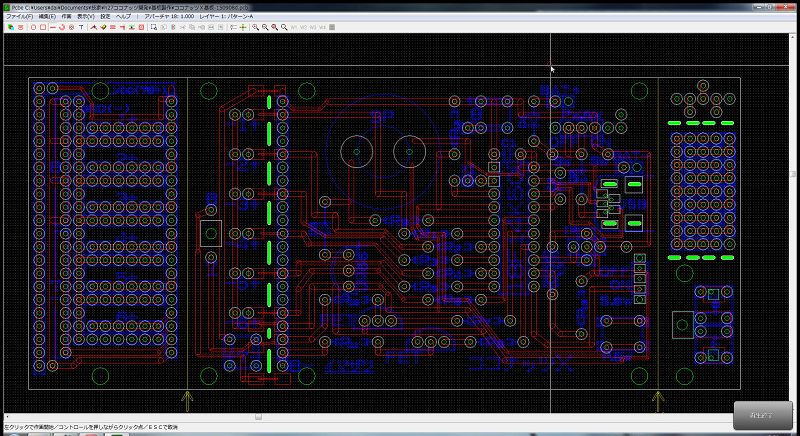Click the green crosshair origin icon

pos(243,27)
